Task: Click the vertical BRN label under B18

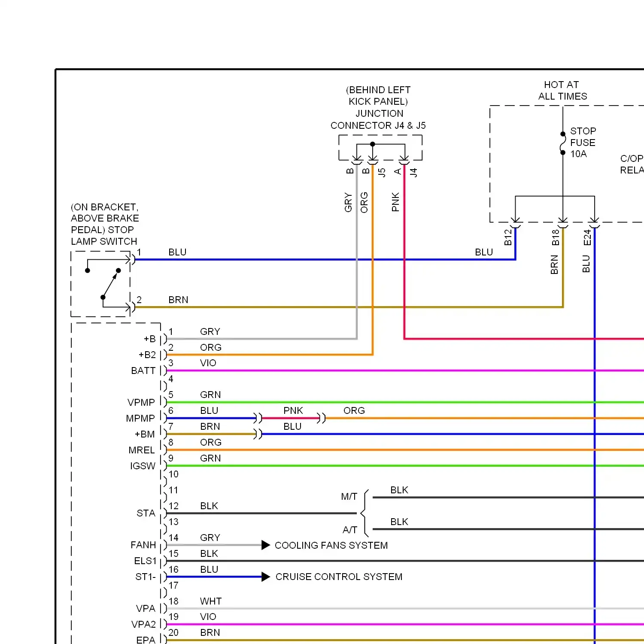Action: pos(554,265)
